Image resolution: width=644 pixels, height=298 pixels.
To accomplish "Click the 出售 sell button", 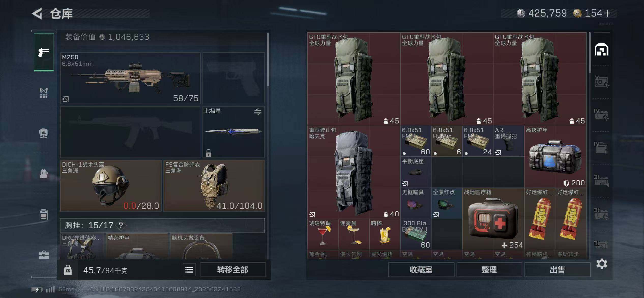I will pos(557,270).
